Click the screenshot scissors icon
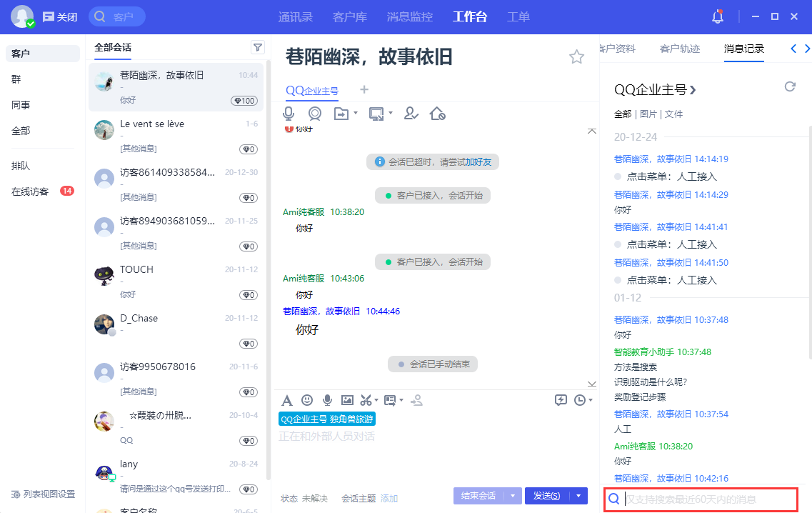This screenshot has width=812, height=513. [366, 400]
